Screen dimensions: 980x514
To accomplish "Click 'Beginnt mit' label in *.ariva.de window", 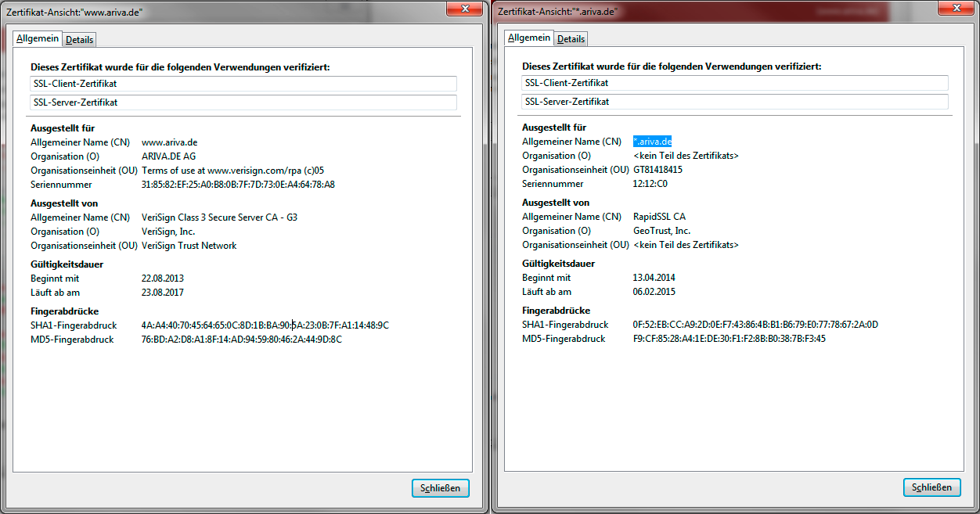I will [x=546, y=278].
